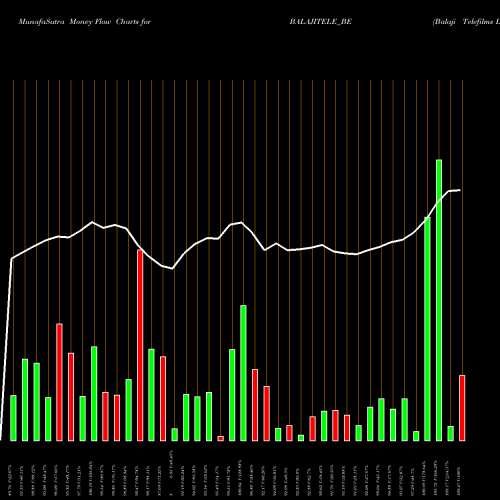The height and width of the screenshot is (500, 500).
Task: Select the last red bar on the right edge
Action: point(462,408)
